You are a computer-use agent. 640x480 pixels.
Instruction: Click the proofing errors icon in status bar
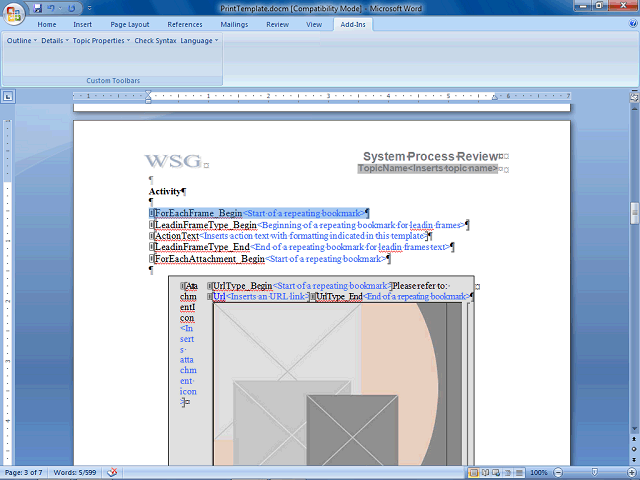(112, 473)
